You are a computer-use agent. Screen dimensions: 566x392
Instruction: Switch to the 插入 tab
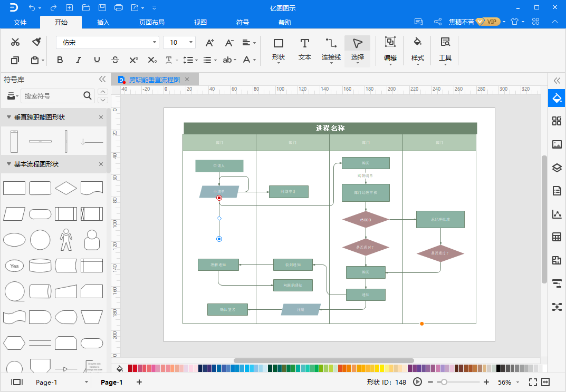103,22
